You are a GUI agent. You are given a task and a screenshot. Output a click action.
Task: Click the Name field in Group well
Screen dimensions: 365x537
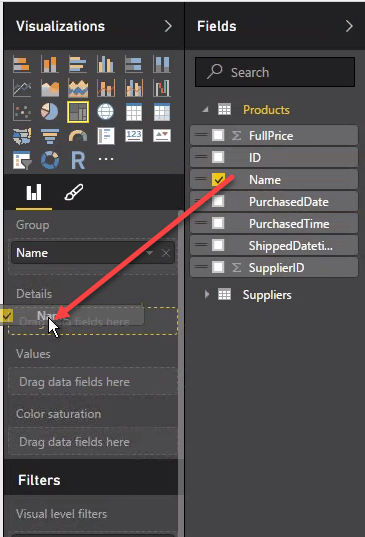coord(93,253)
